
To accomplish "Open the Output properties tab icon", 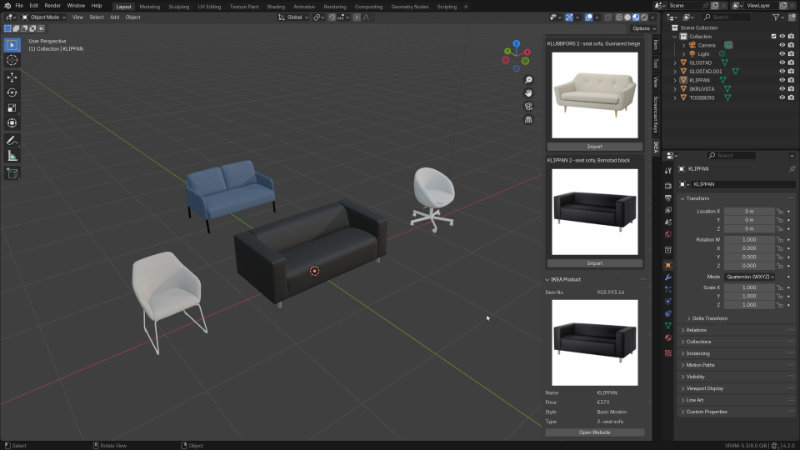I will (x=668, y=198).
